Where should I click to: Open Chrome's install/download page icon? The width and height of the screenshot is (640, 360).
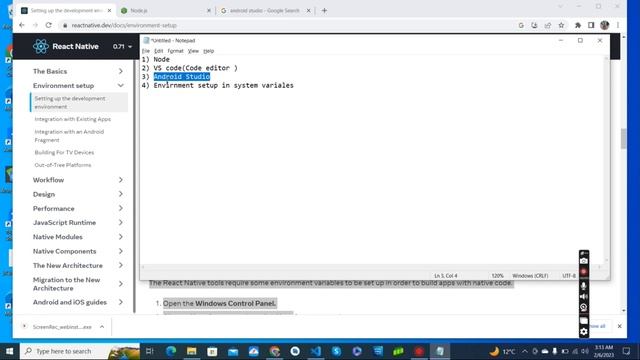point(534,25)
